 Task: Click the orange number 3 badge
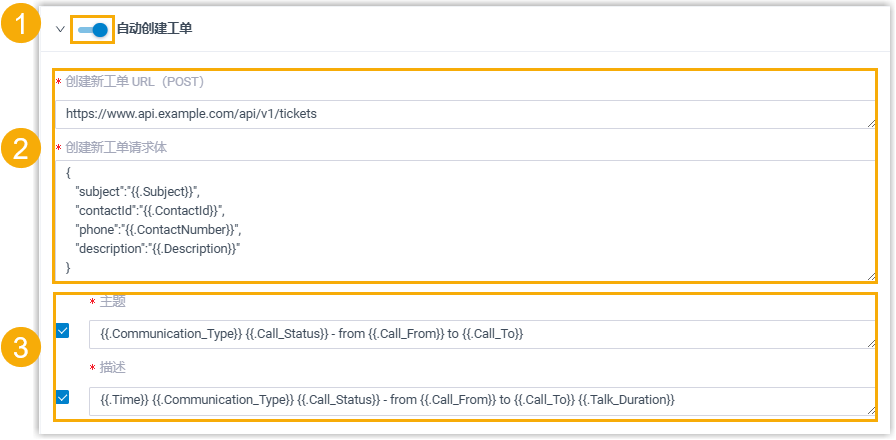click(20, 349)
